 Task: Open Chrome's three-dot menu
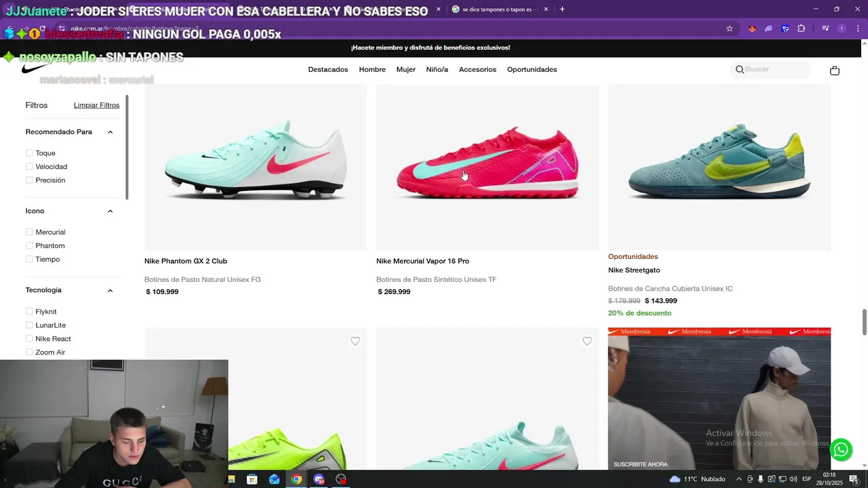[x=858, y=28]
